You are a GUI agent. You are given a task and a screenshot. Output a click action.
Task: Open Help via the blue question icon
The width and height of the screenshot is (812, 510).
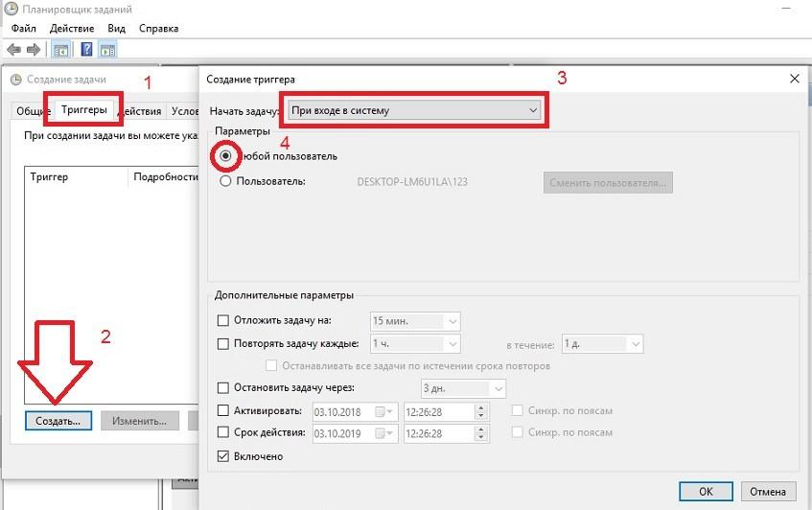point(86,49)
